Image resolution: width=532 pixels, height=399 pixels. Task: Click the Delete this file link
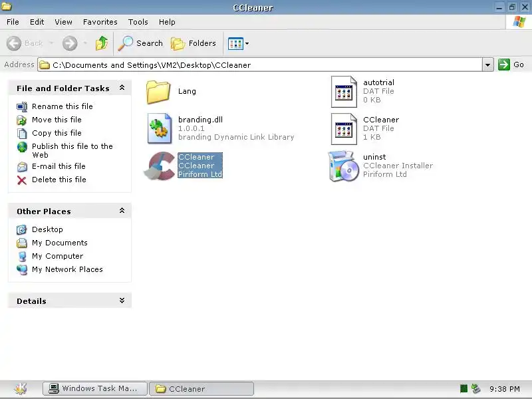[x=59, y=180]
